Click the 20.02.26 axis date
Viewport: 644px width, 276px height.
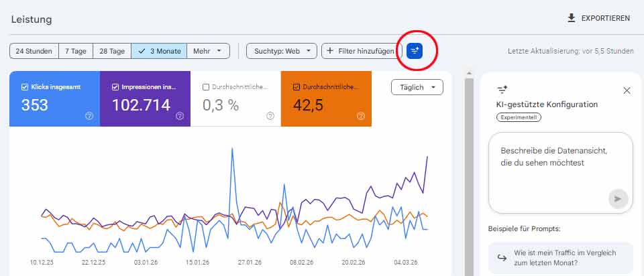pyautogui.click(x=354, y=263)
